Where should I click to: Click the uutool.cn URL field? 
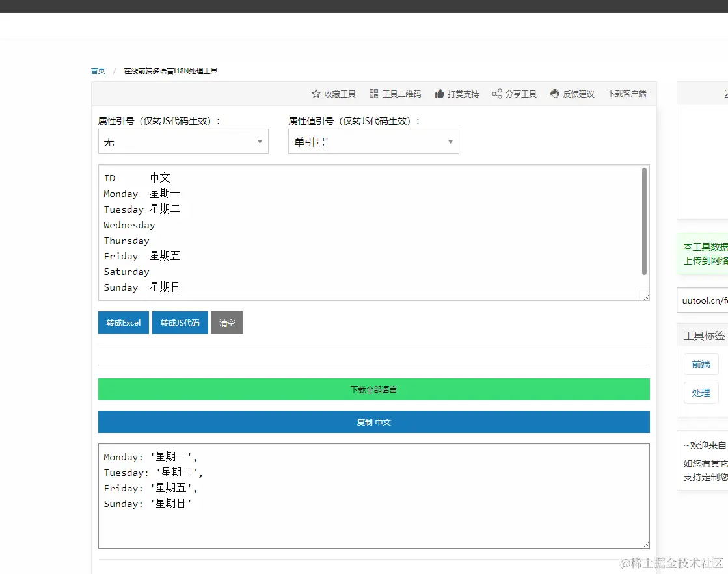(703, 300)
